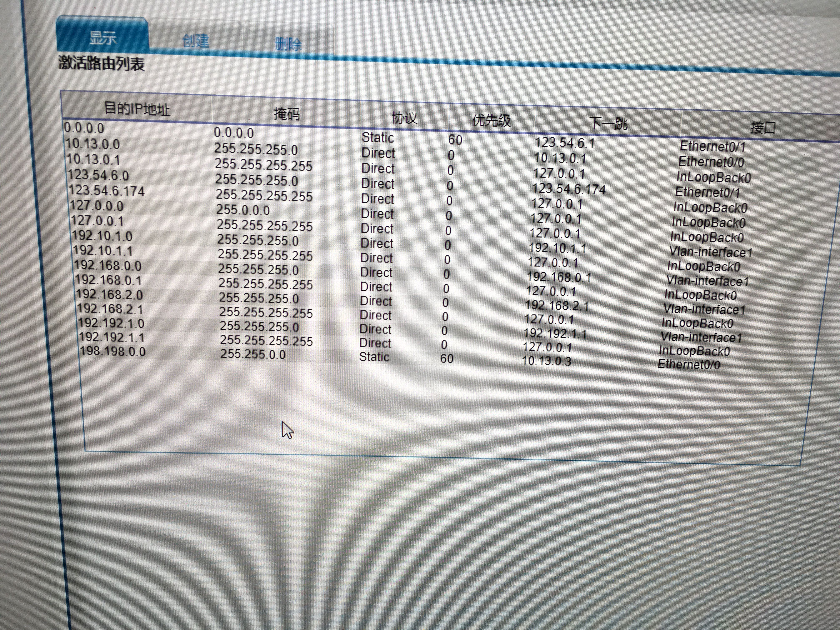Select the 123.54.6.174 destination row
The height and width of the screenshot is (630, 840).
[x=107, y=191]
